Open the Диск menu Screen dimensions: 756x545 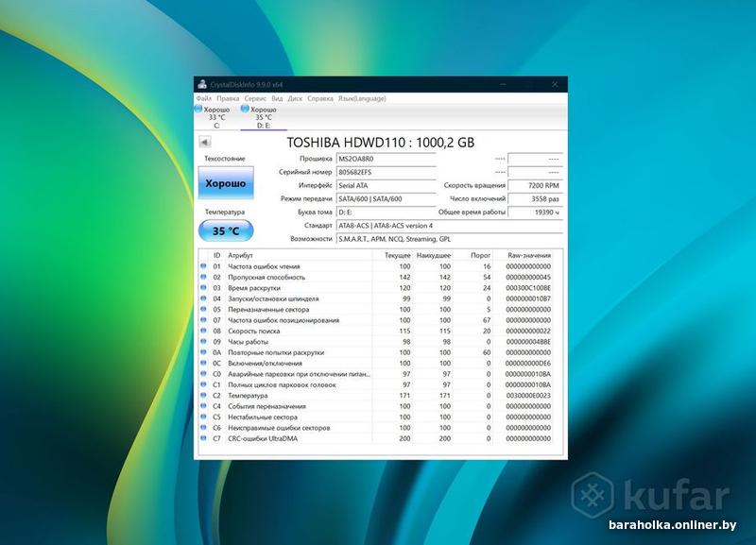[295, 98]
